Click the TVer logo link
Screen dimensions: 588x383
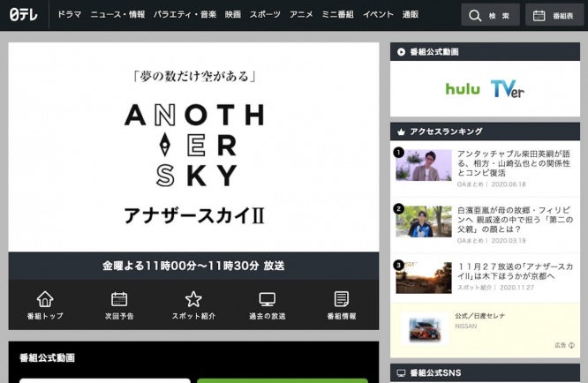click(x=508, y=89)
